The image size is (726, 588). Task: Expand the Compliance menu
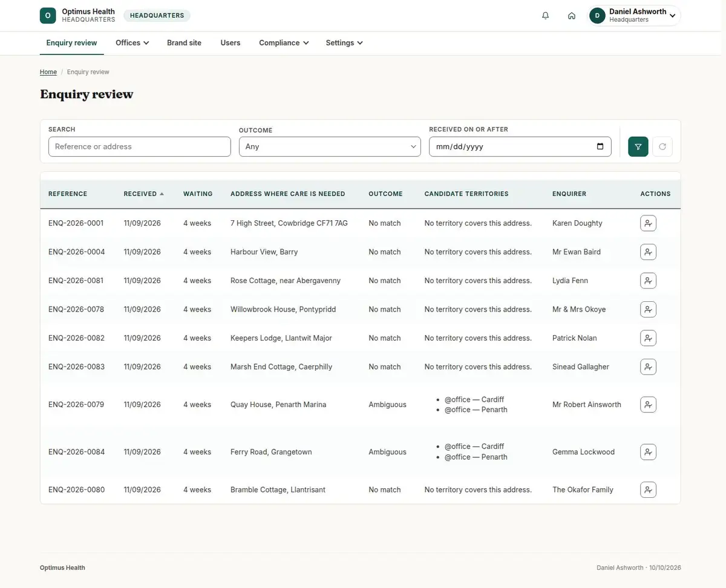click(284, 43)
